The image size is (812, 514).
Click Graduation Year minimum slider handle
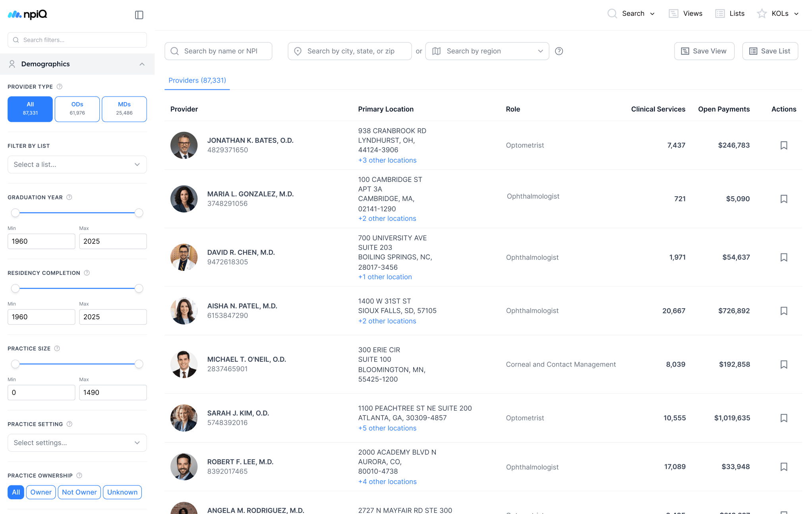pyautogui.click(x=15, y=213)
